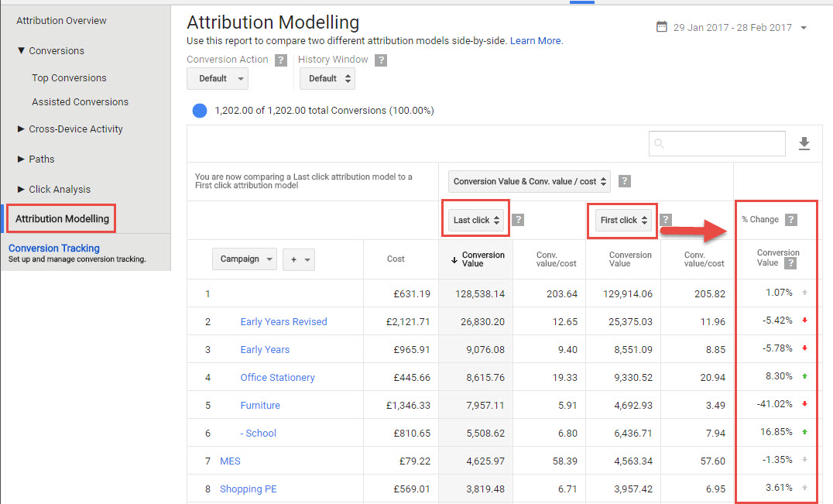
Task: Open help for History Window
Action: point(380,60)
